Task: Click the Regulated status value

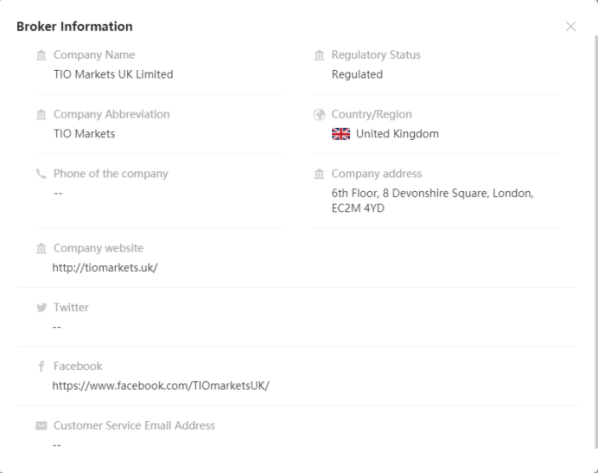Action: (357, 74)
